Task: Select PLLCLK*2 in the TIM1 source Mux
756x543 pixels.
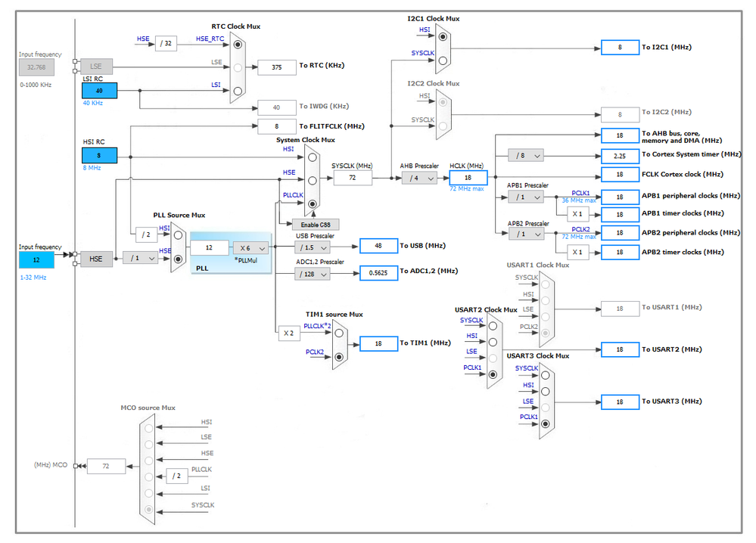Action: coord(339,333)
